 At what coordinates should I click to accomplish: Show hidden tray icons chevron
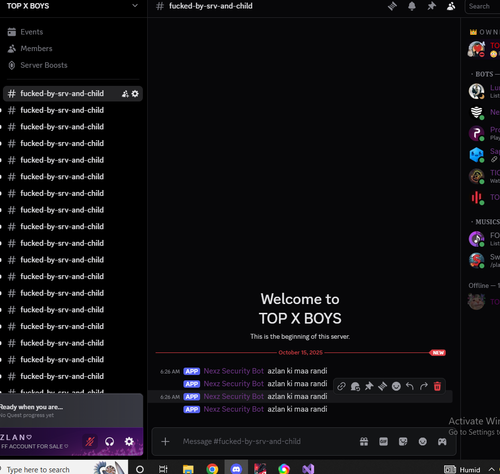491,470
